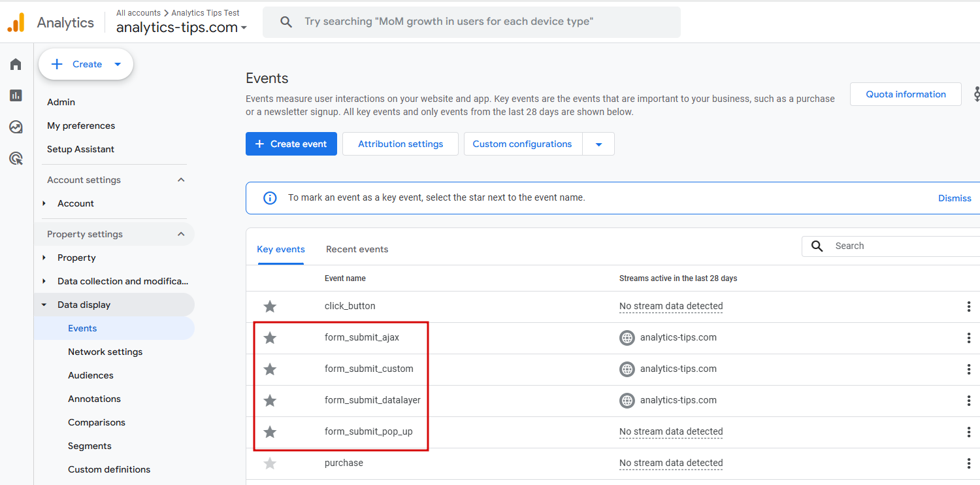Image resolution: width=980 pixels, height=485 pixels.
Task: Toggle the star for form_submit_ajax
Action: [270, 338]
